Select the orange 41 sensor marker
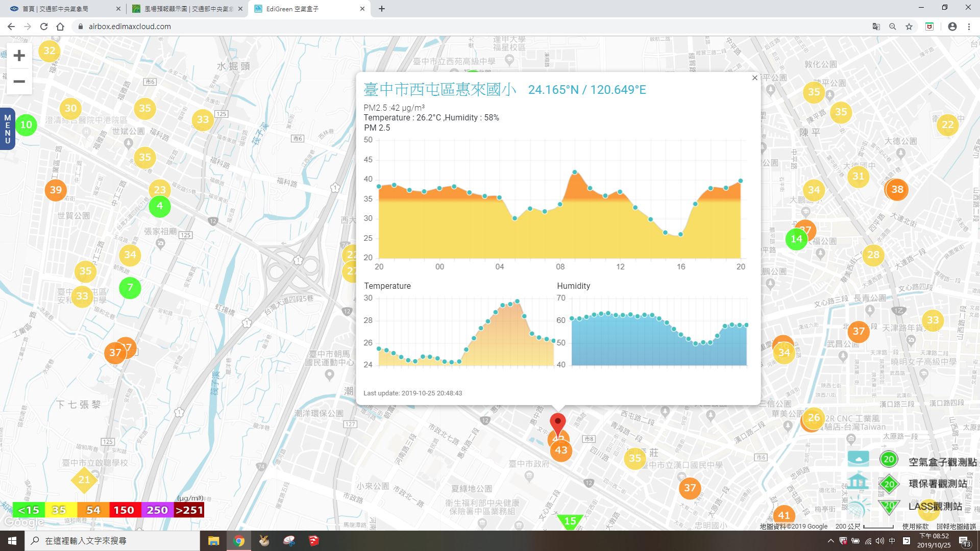The width and height of the screenshot is (980, 551). pyautogui.click(x=783, y=515)
